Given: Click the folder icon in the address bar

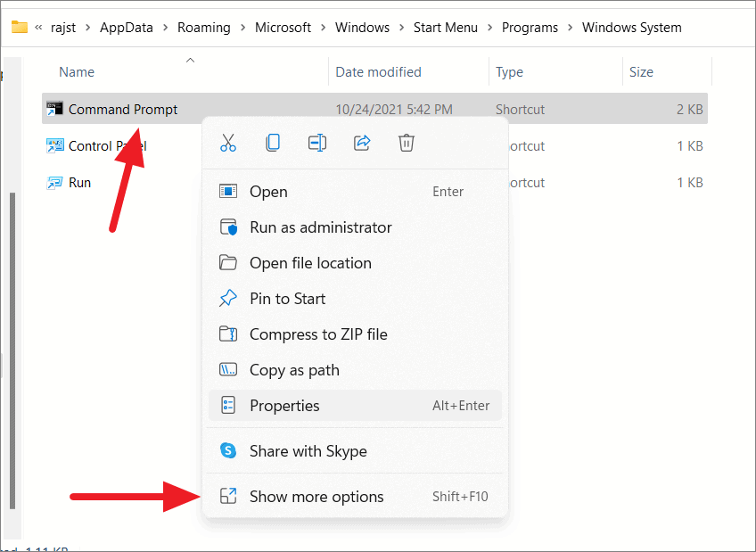Looking at the screenshot, I should click(x=20, y=28).
